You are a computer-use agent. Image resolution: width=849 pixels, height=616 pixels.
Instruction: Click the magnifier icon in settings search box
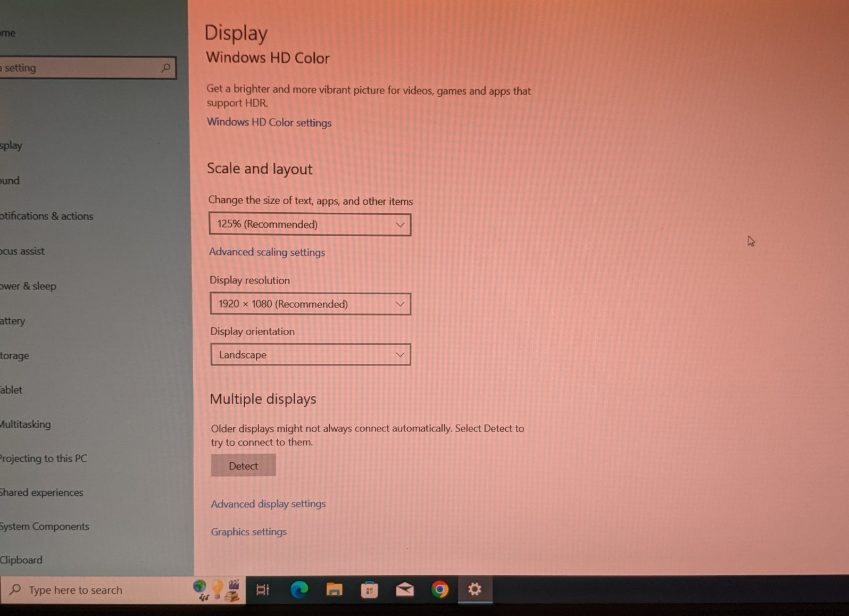point(165,68)
